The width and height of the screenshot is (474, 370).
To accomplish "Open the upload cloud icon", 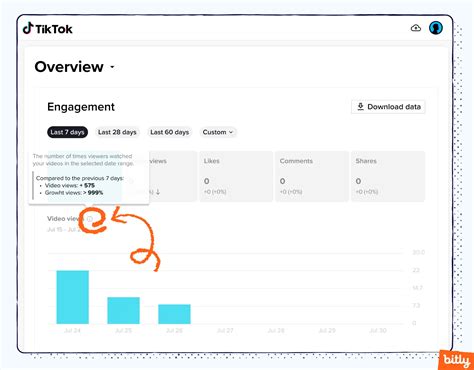I will 416,28.
